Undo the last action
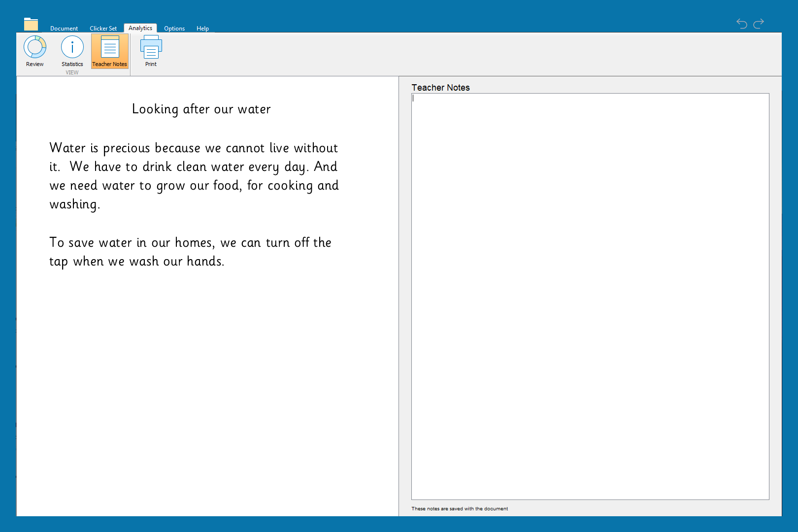 pos(742,23)
